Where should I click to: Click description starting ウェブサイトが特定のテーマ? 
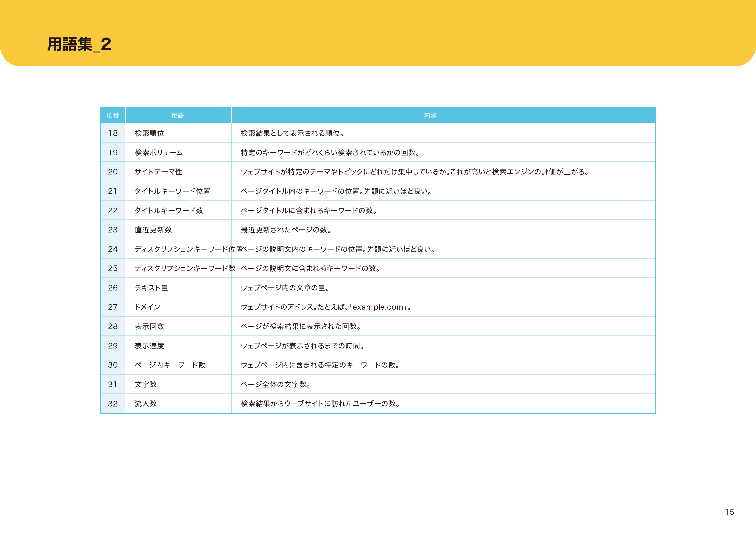click(x=415, y=172)
